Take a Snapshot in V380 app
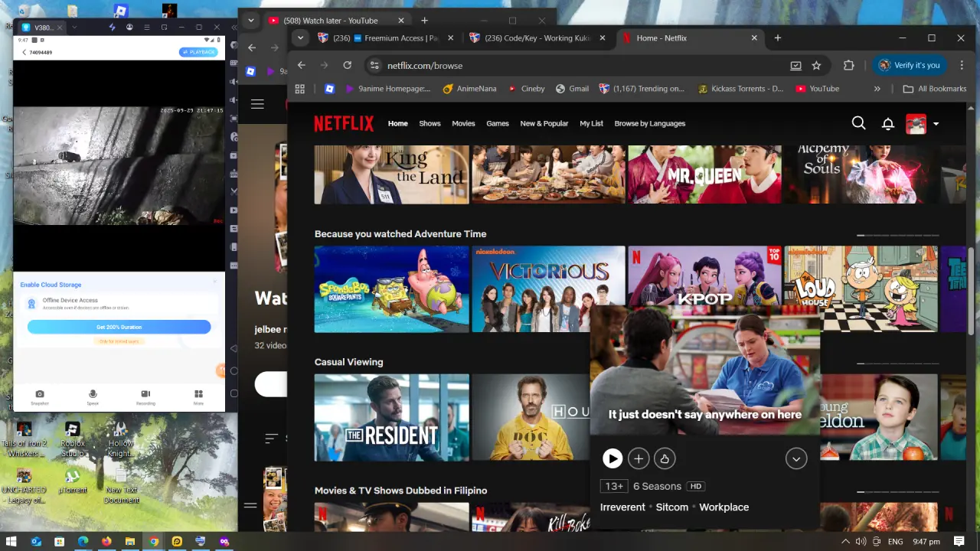Image resolution: width=980 pixels, height=551 pixels. point(40,397)
